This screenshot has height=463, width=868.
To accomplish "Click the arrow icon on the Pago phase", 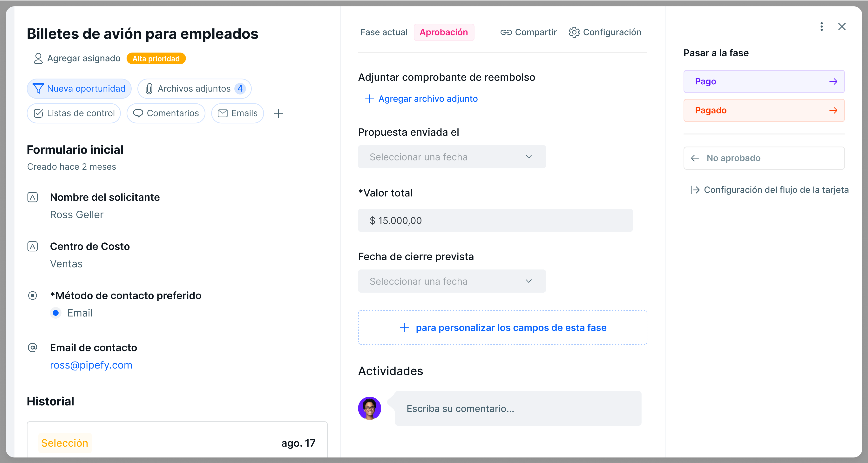I will pos(833,81).
